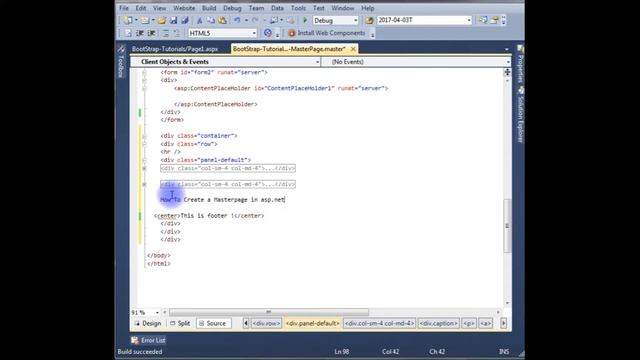Open the Toolbox side panel
This screenshot has height=360, width=640.
pos(121,61)
